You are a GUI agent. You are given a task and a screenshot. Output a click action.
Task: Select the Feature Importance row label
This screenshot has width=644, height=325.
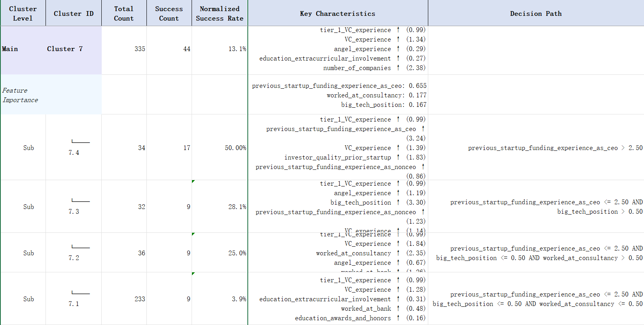coord(21,95)
